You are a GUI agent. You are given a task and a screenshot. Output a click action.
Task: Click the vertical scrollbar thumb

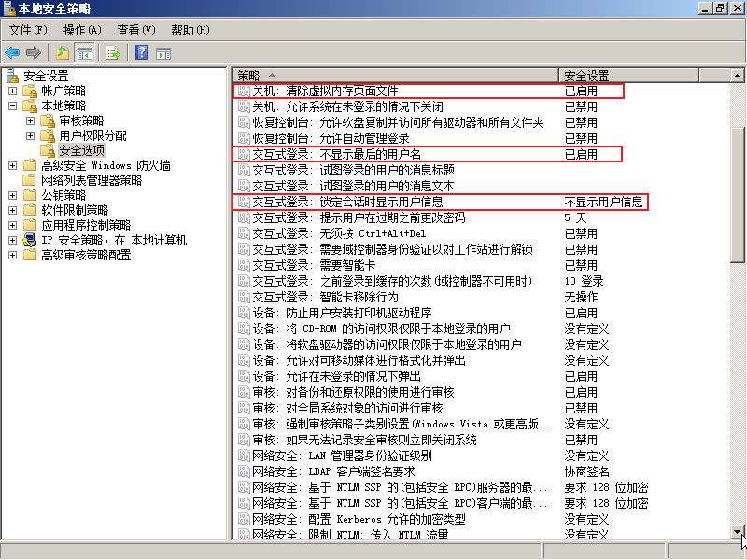tap(737, 194)
